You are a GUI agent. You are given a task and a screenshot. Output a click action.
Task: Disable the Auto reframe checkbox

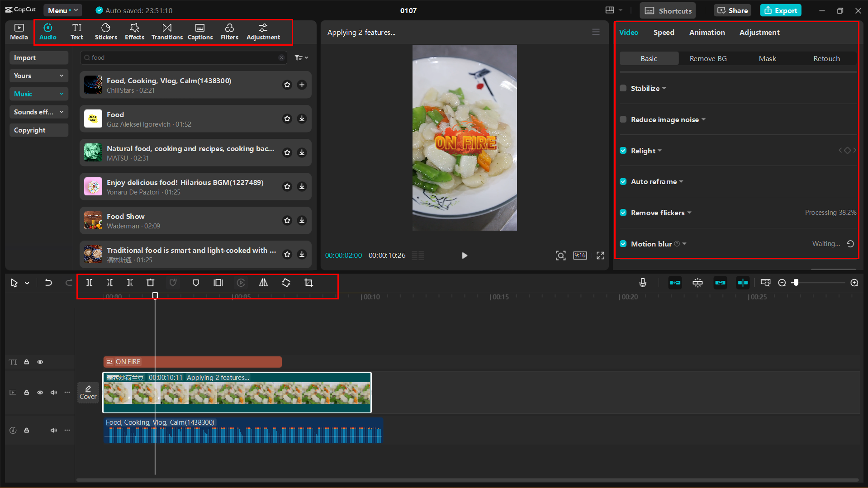tap(623, 181)
